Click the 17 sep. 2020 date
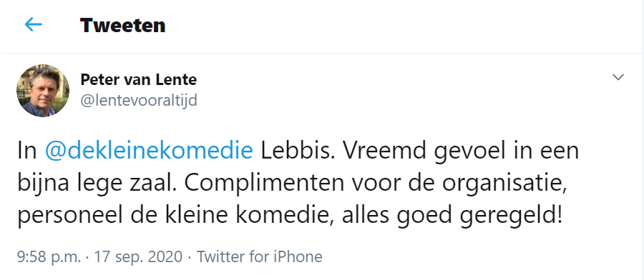 [x=138, y=256]
